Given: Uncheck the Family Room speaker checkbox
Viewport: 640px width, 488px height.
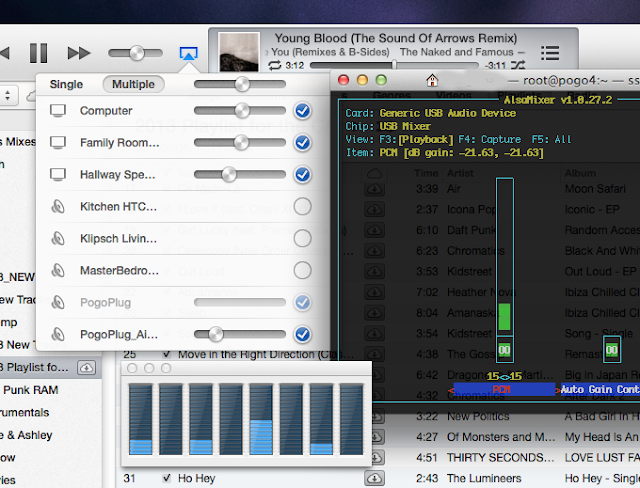Looking at the screenshot, I should click(x=302, y=143).
